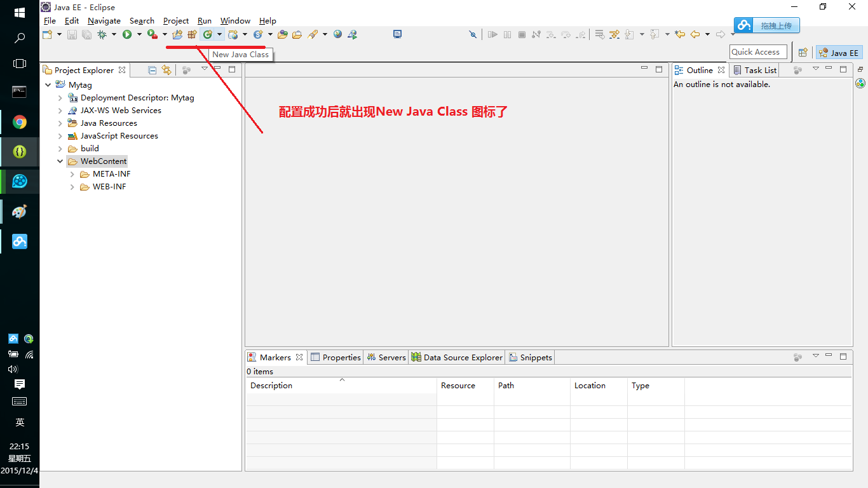Click the Location column header
The image size is (868, 488).
coord(599,386)
